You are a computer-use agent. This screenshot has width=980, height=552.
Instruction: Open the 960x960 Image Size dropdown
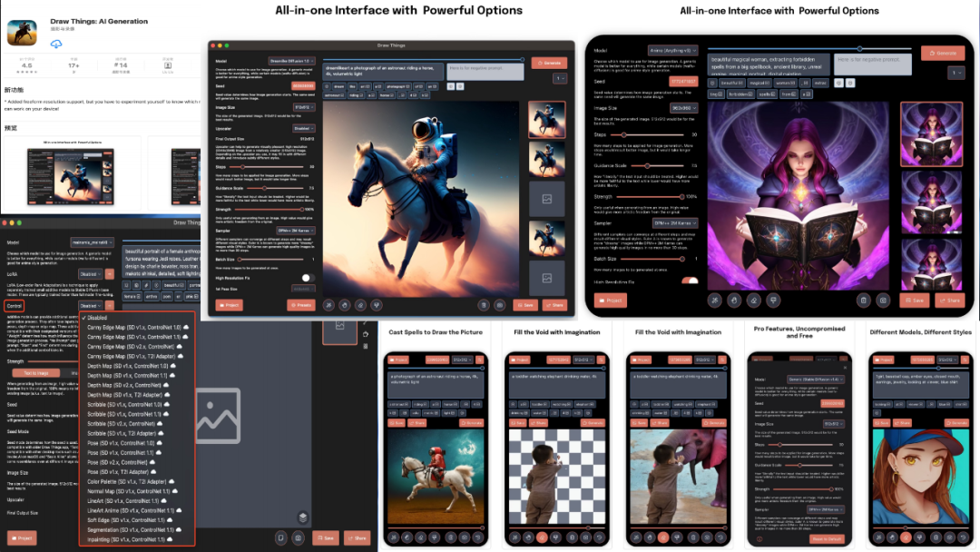click(x=684, y=108)
